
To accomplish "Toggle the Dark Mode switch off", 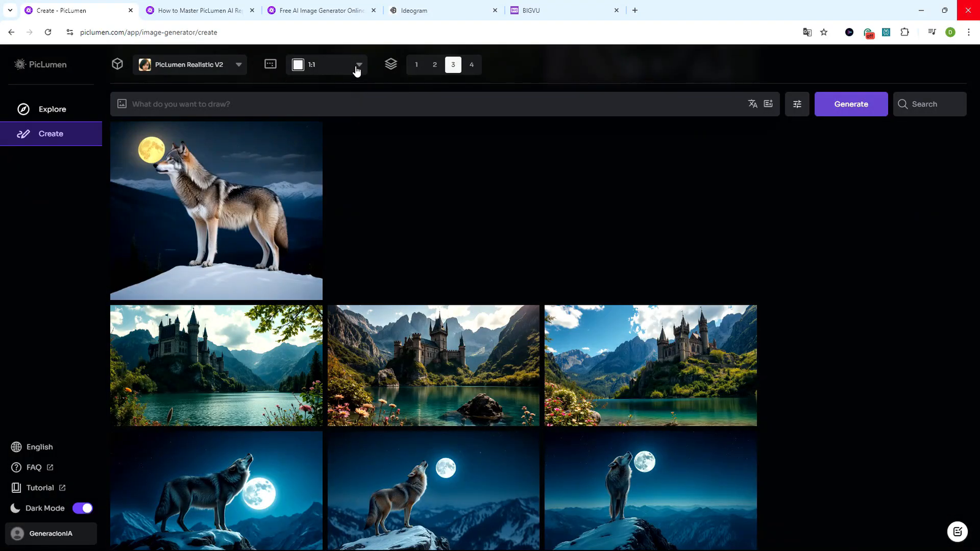I will click(x=83, y=508).
